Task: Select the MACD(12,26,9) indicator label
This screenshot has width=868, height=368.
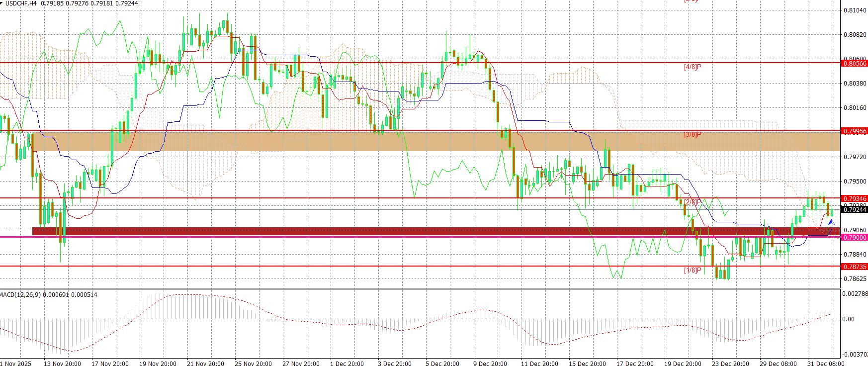Action: coord(20,295)
